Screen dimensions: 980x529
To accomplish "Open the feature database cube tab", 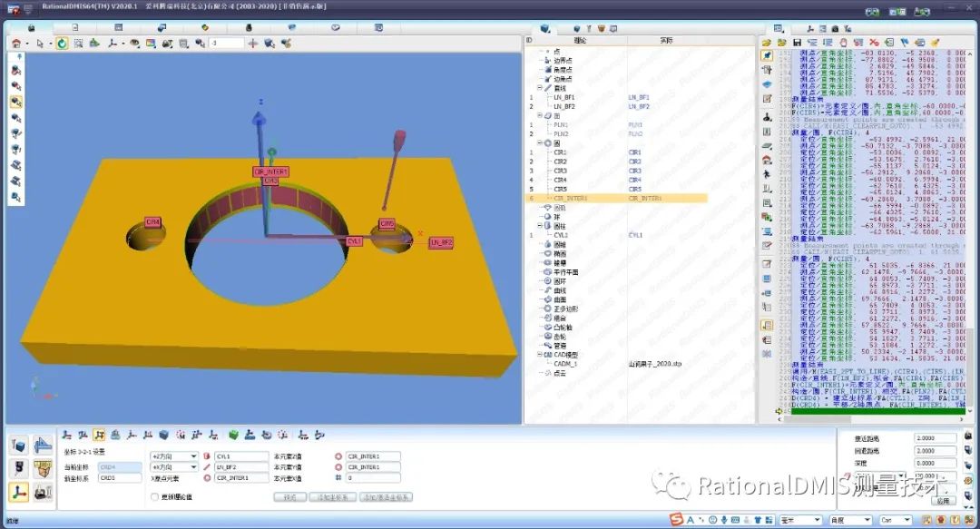I will (545, 28).
